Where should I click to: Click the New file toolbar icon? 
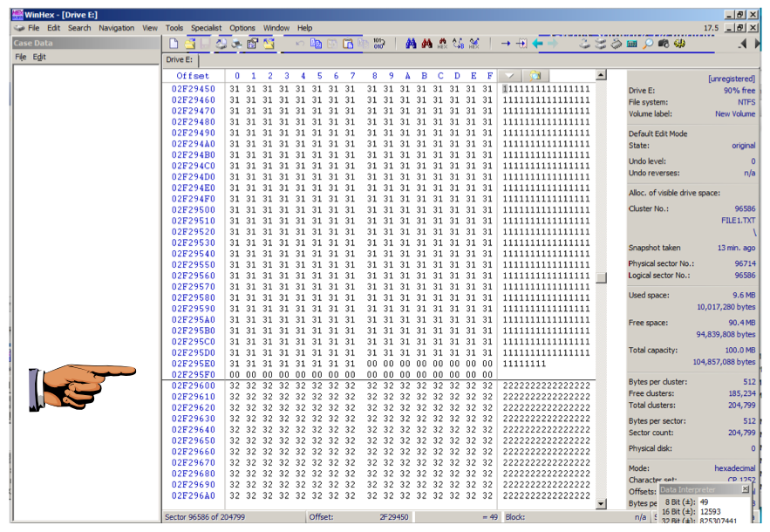(x=174, y=43)
